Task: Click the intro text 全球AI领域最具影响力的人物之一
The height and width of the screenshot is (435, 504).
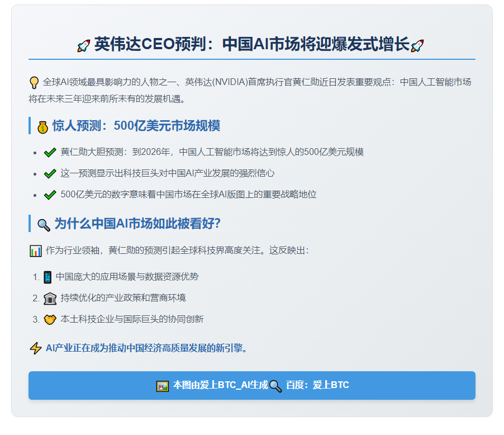Action: coord(110,82)
